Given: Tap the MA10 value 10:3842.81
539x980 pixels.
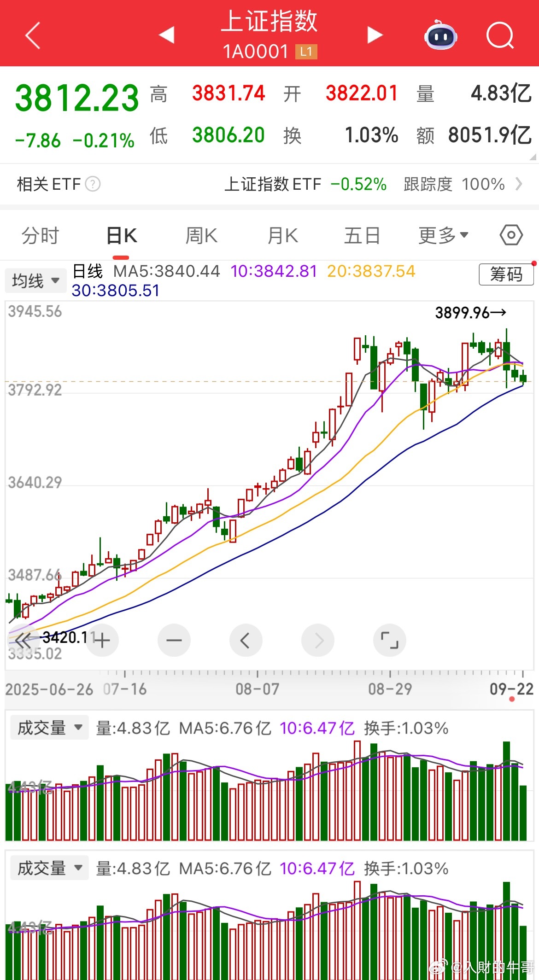Looking at the screenshot, I should click(274, 271).
